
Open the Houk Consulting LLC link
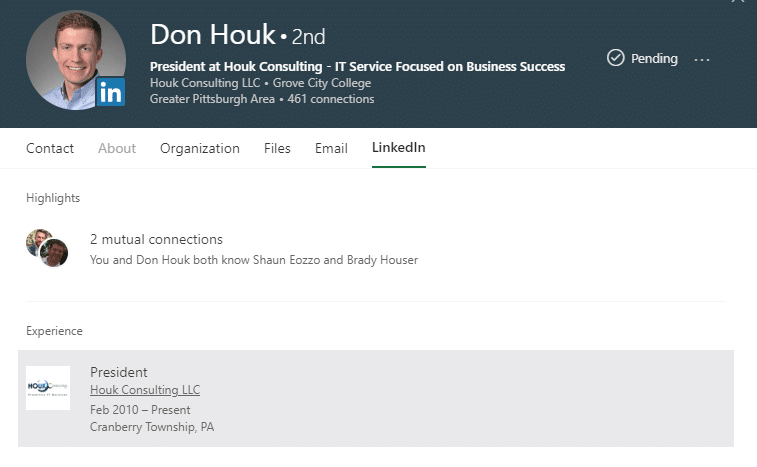click(x=145, y=390)
